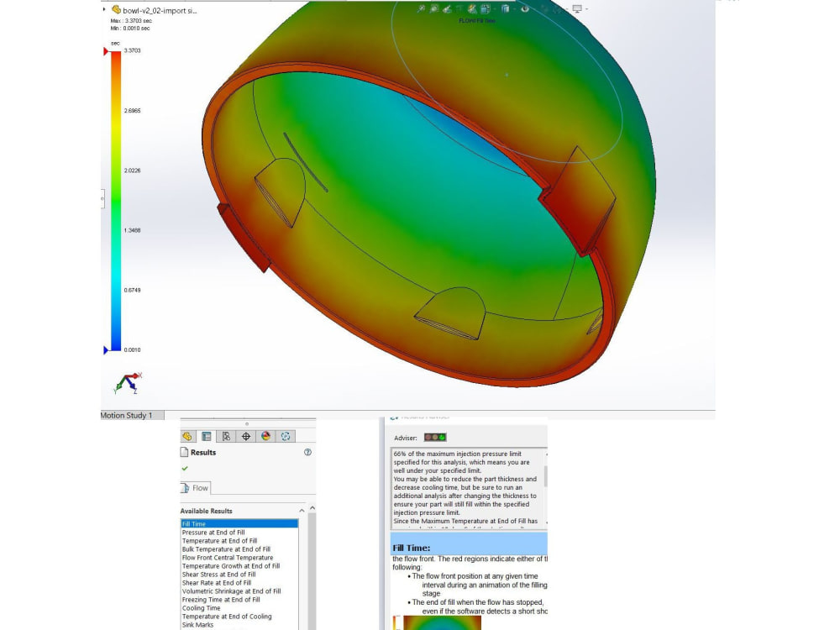Viewport: 840px width, 630px height.
Task: Select the Flow tab in Results
Action: tap(195, 488)
